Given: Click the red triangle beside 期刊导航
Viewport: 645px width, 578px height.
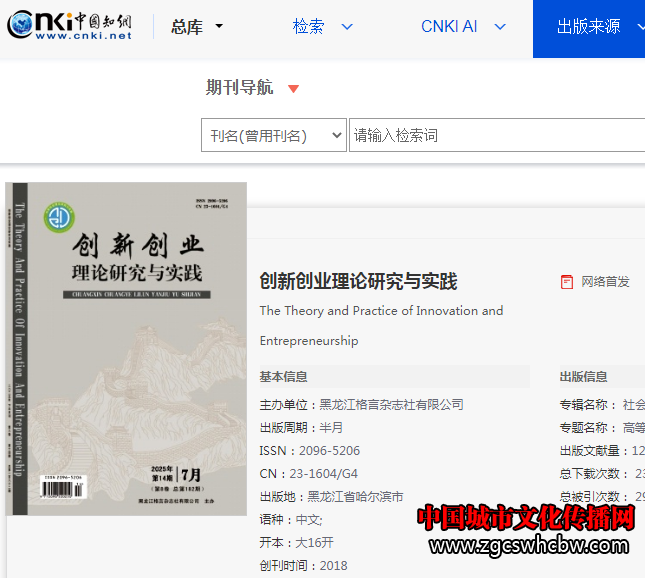Looking at the screenshot, I should click(293, 89).
